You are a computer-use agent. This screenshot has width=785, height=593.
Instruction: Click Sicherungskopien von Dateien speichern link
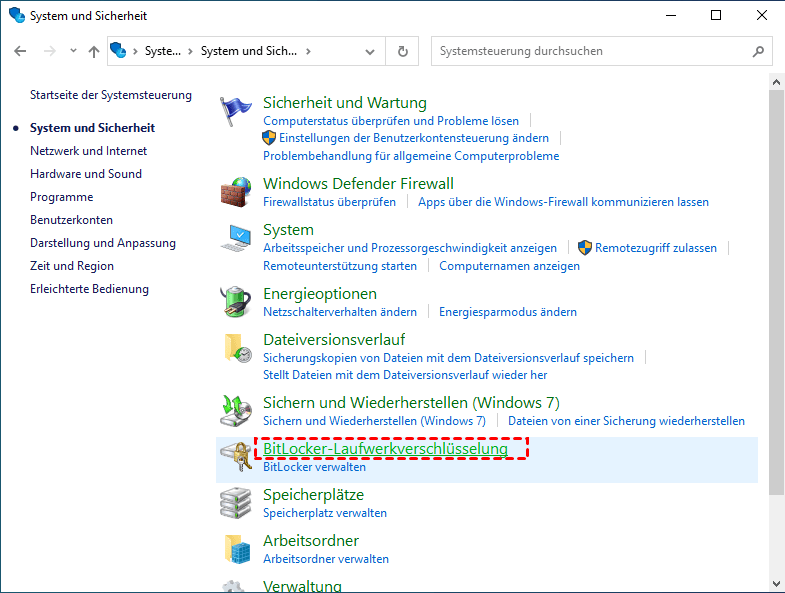point(449,358)
